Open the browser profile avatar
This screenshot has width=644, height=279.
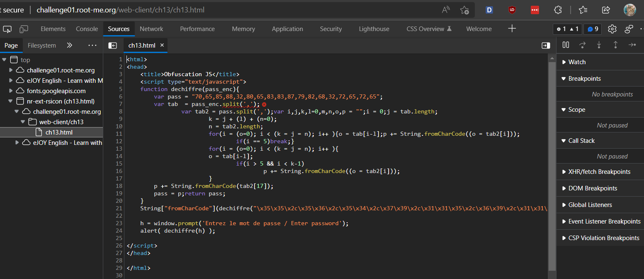(629, 10)
